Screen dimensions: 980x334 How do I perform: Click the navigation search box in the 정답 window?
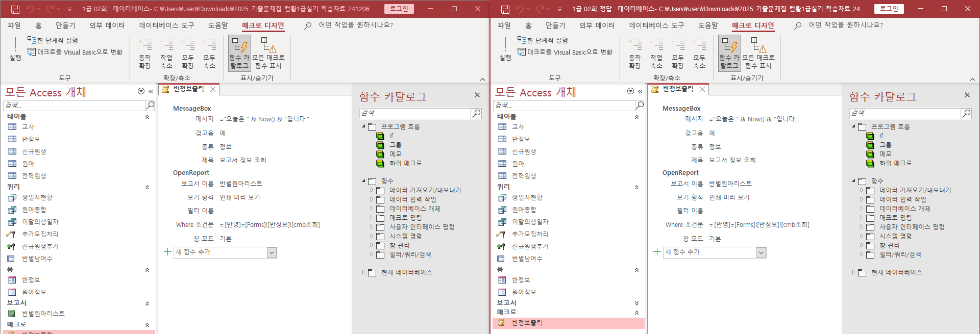pyautogui.click(x=564, y=105)
